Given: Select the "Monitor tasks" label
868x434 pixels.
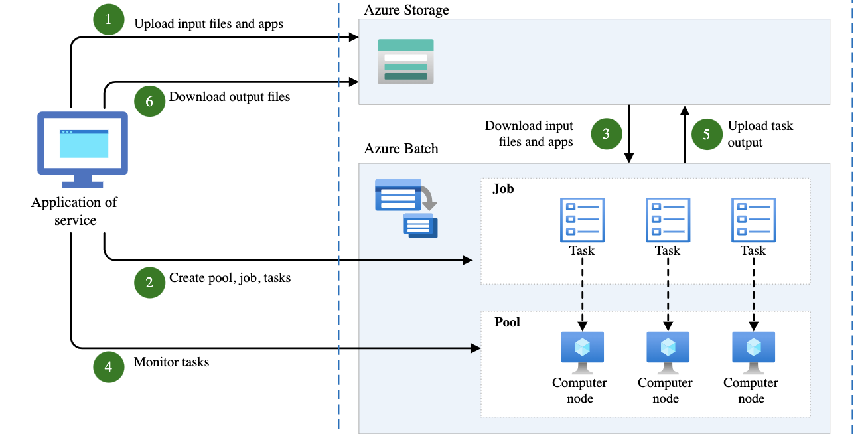Looking at the screenshot, I should tap(171, 362).
